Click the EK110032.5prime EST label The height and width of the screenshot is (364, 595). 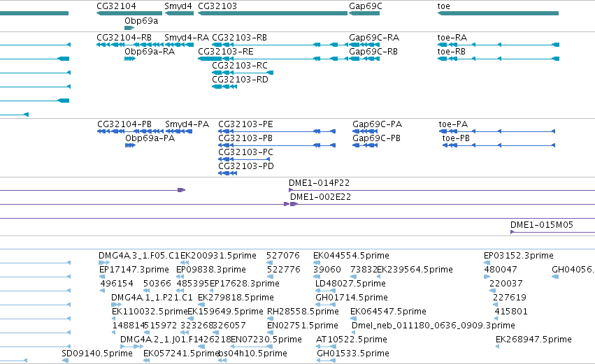pyautogui.click(x=150, y=312)
